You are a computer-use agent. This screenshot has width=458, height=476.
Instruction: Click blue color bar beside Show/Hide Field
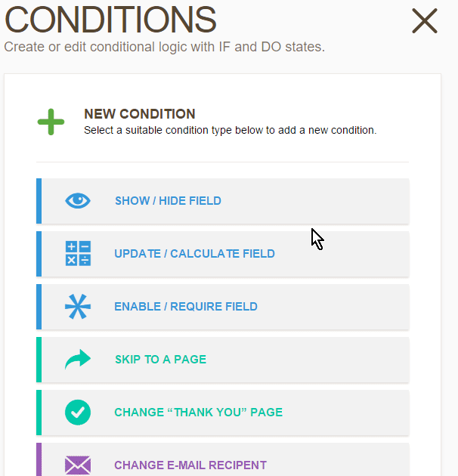(39, 201)
